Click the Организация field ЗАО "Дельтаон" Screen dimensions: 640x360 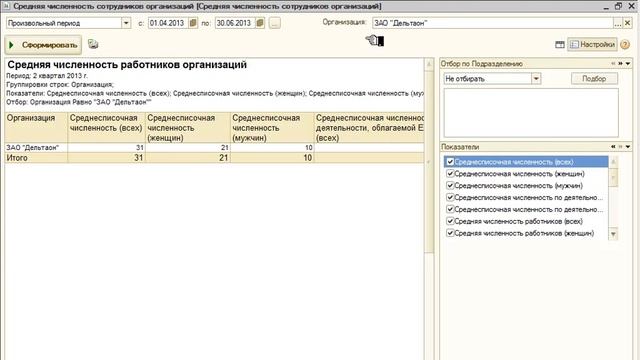[493, 23]
